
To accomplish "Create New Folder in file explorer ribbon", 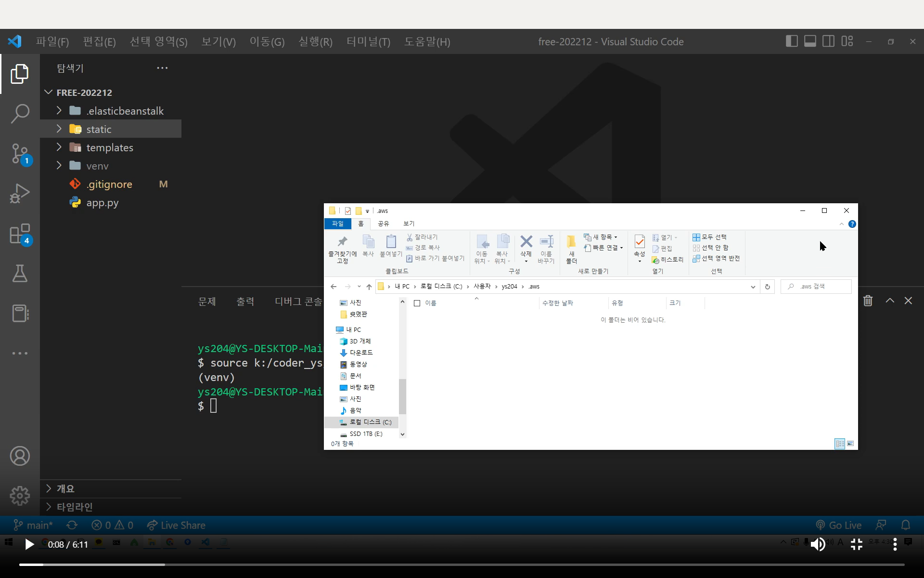I will pos(571,250).
